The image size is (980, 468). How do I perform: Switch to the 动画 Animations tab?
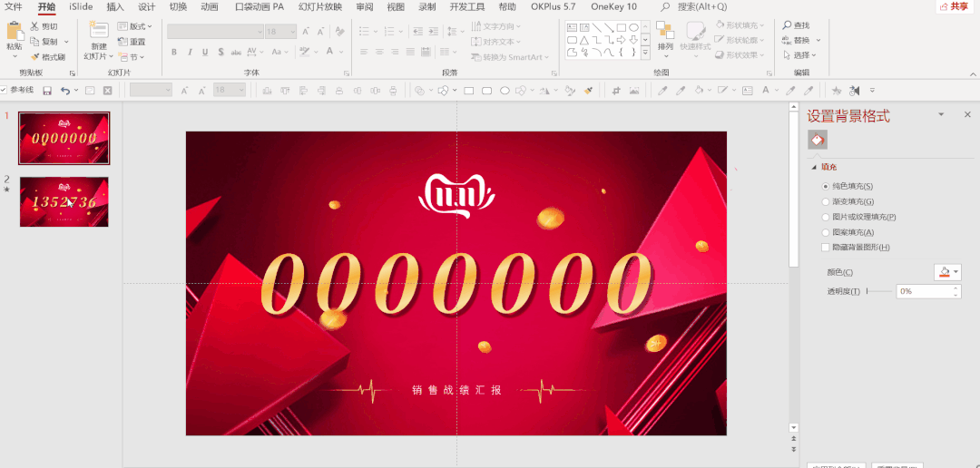[x=210, y=7]
